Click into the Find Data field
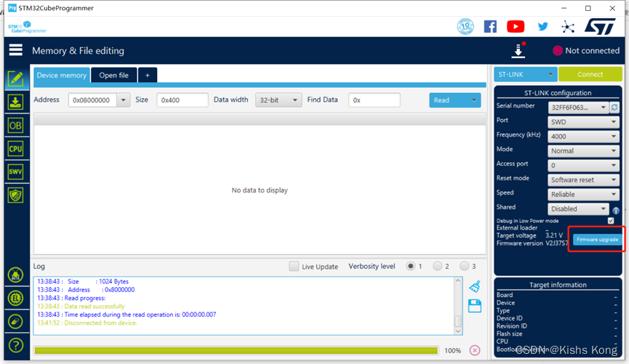Viewport: 629px width, 364px height. pos(374,100)
